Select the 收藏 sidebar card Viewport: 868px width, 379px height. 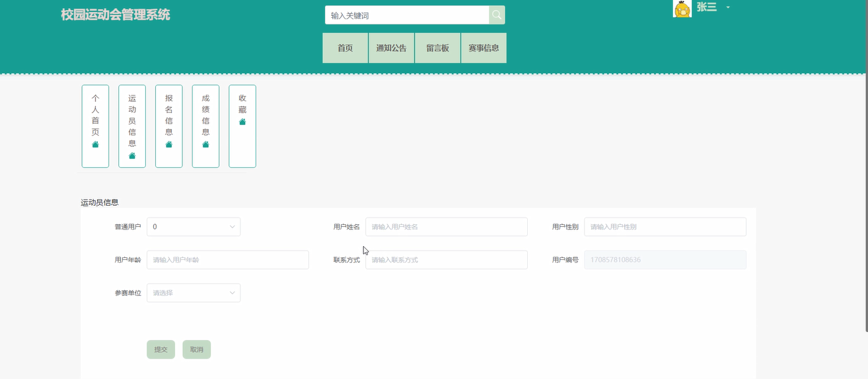[242, 126]
